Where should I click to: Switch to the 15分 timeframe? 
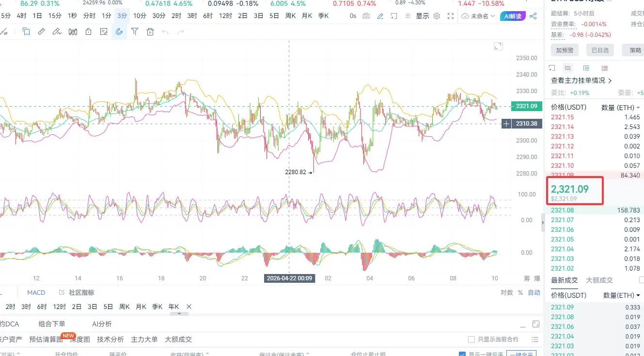click(55, 16)
